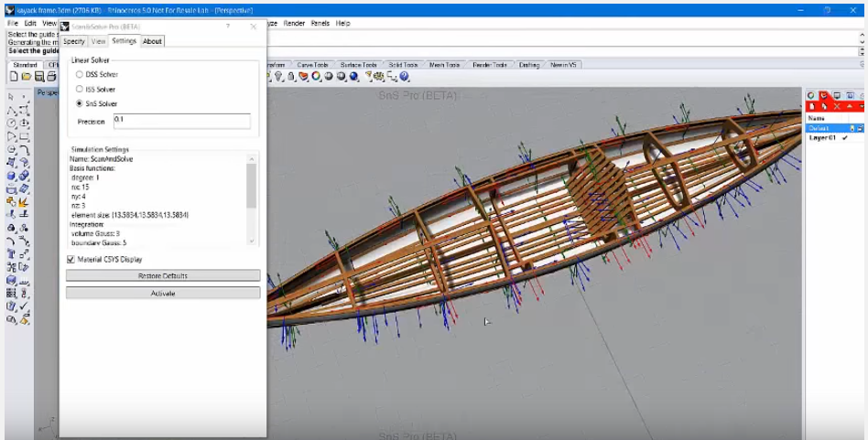This screenshot has height=440, width=868.
Task: Open the Display panel monitor tab
Action: pyautogui.click(x=837, y=96)
